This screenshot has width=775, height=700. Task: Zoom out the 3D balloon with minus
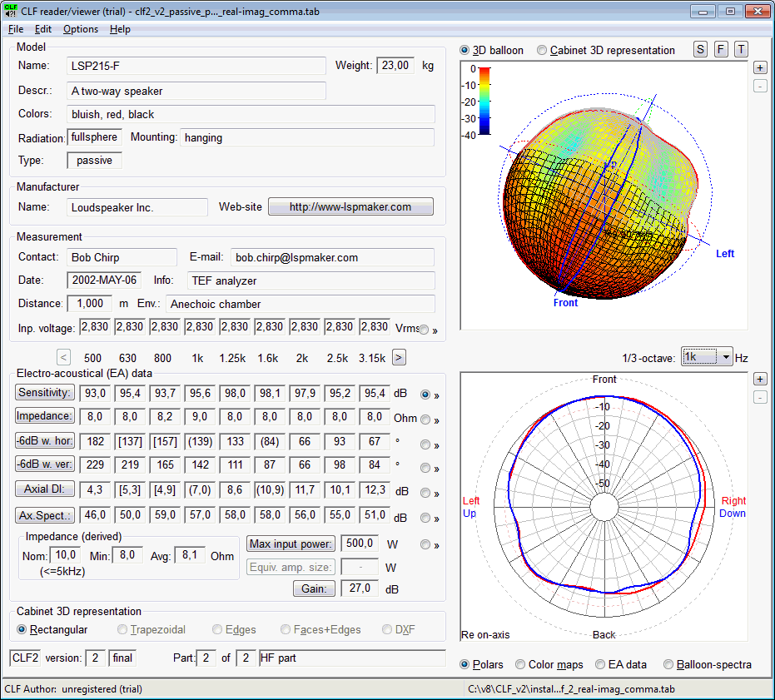760,86
